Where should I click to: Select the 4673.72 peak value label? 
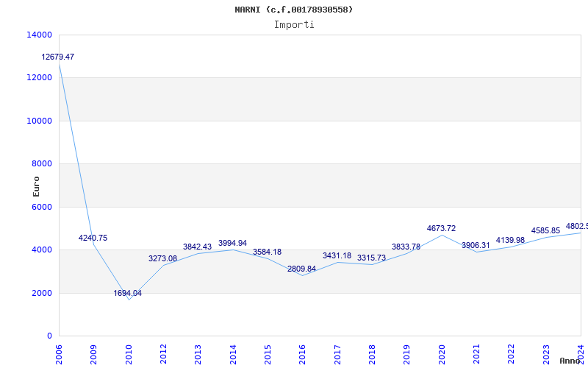coord(442,228)
